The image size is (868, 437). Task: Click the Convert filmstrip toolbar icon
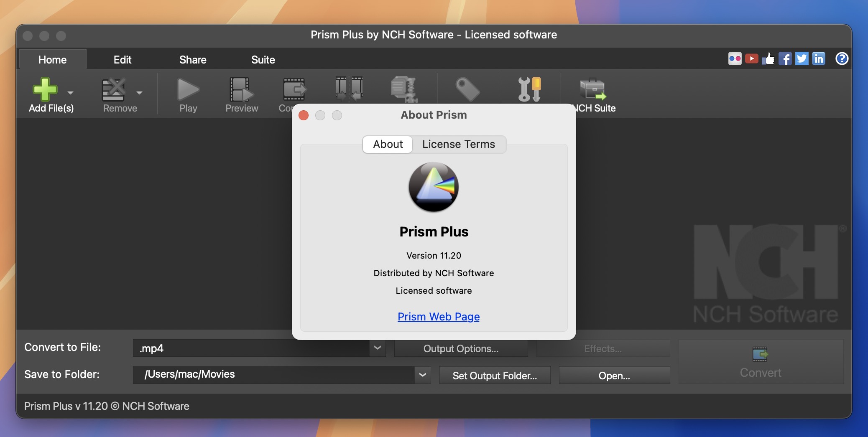pyautogui.click(x=294, y=89)
